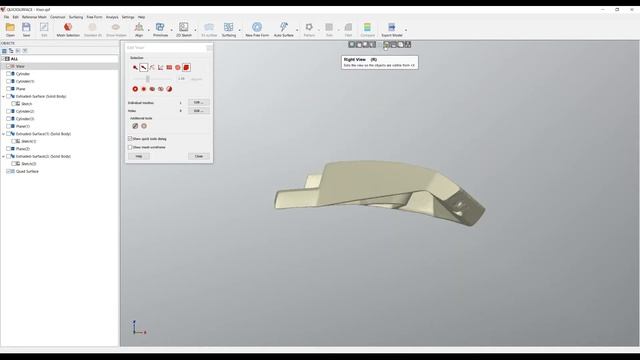
Task: Run the Auto Surface tool
Action: (284, 27)
